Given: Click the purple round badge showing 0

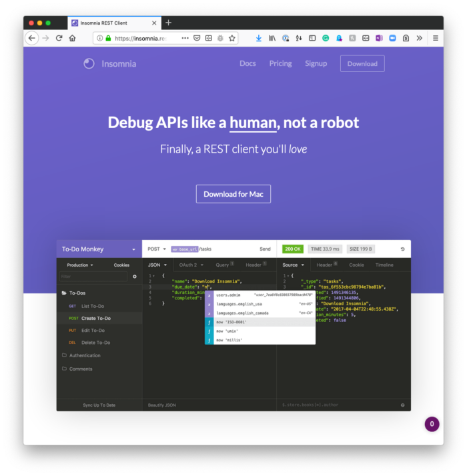Looking at the screenshot, I should 432,424.
